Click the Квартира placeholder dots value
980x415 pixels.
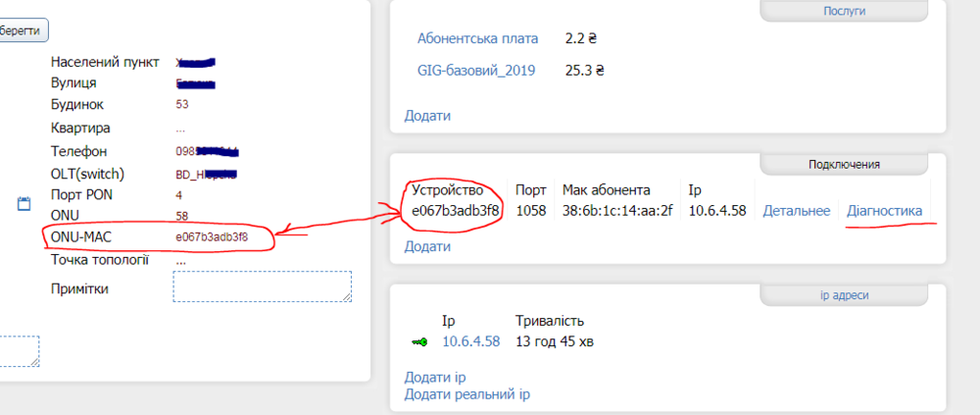pos(180,129)
